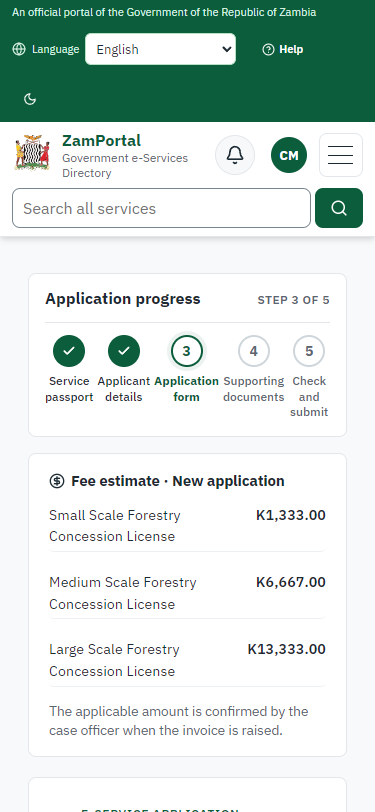Screen dimensions: 375x812
Task: Go to ZamPortal home title
Action: point(102,140)
